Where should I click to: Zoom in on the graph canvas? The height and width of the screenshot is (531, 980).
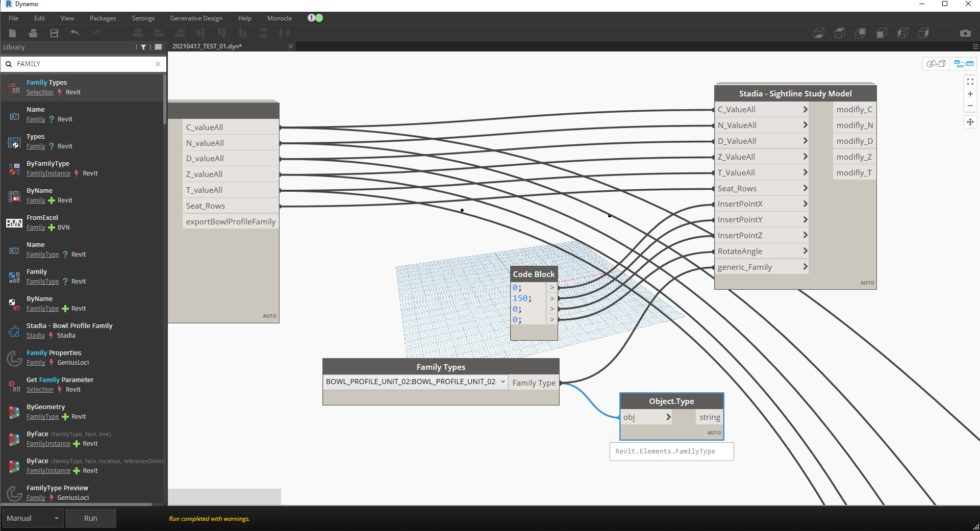click(970, 94)
